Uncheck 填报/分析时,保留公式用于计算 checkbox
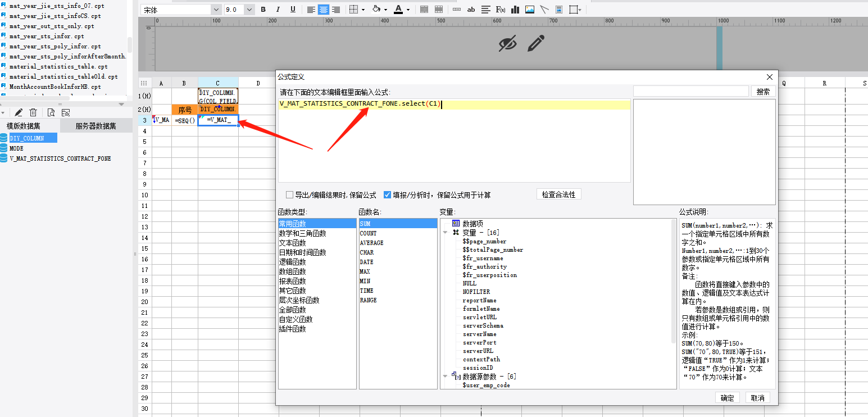The height and width of the screenshot is (417, 868). click(387, 195)
